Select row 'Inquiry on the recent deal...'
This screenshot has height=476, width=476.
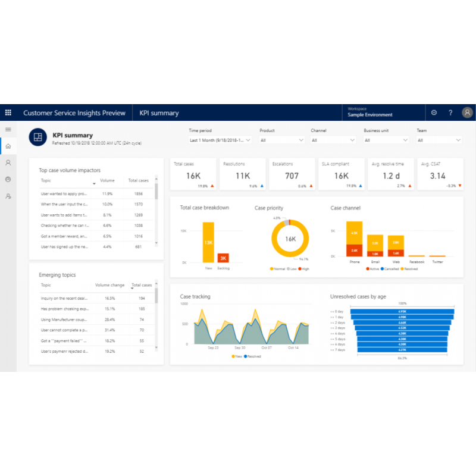96,299
